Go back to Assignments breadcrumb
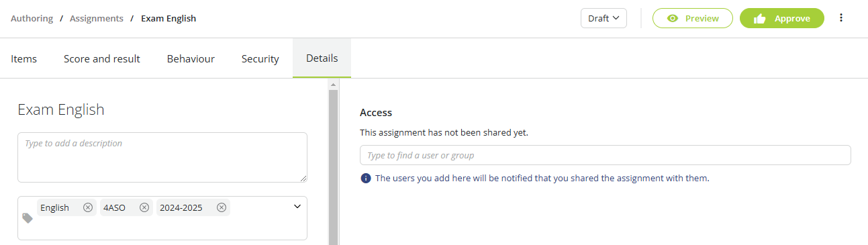This screenshot has height=245, width=868. [97, 19]
